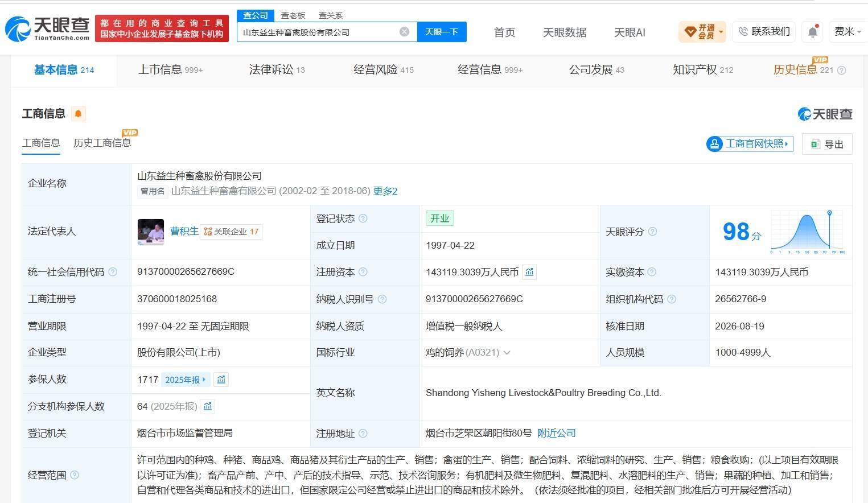868x503 pixels.
Task: Click the 开业 registration status tag
Action: (x=439, y=218)
